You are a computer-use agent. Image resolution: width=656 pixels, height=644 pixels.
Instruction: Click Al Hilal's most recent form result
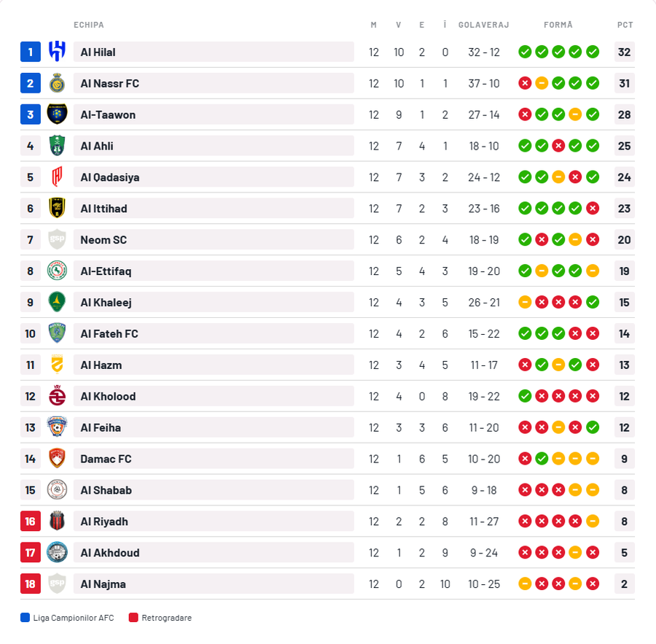coord(593,52)
